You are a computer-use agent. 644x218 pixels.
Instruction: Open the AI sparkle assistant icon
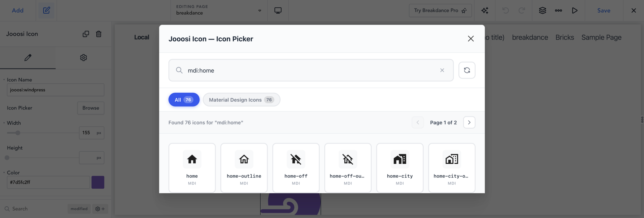[485, 10]
